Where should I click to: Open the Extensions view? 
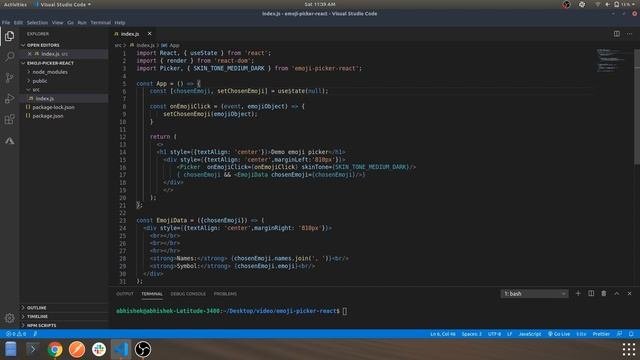(9, 120)
